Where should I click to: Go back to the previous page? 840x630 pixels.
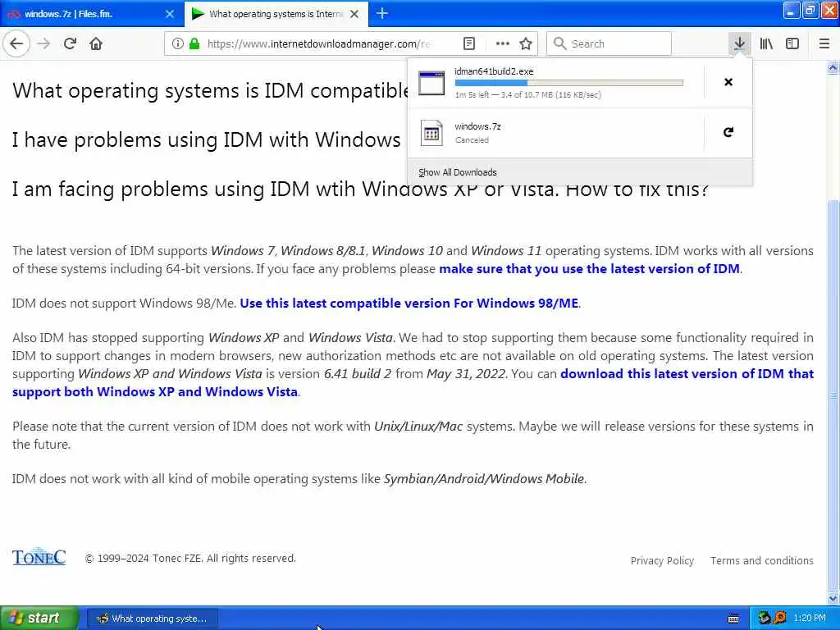click(16, 44)
